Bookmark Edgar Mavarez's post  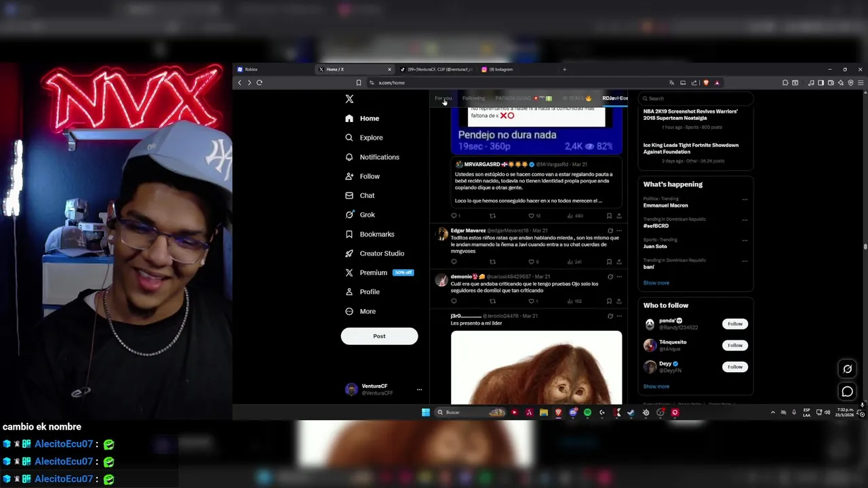click(x=609, y=262)
